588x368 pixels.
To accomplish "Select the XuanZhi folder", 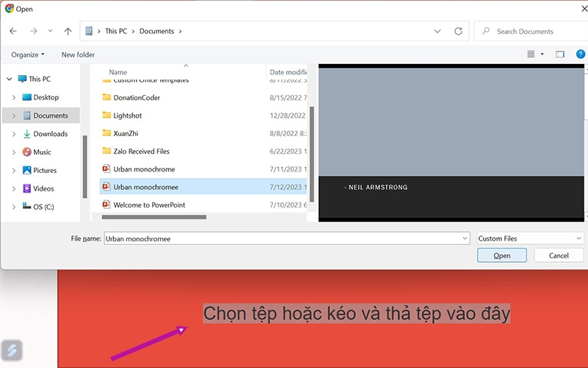I will (x=126, y=133).
